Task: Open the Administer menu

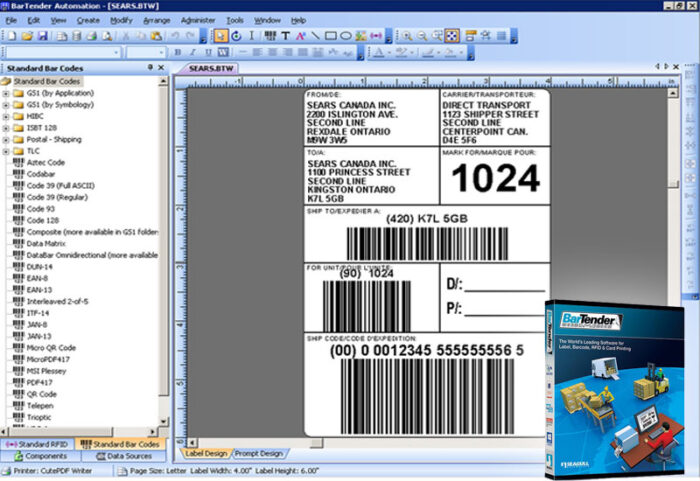Action: tap(199, 20)
